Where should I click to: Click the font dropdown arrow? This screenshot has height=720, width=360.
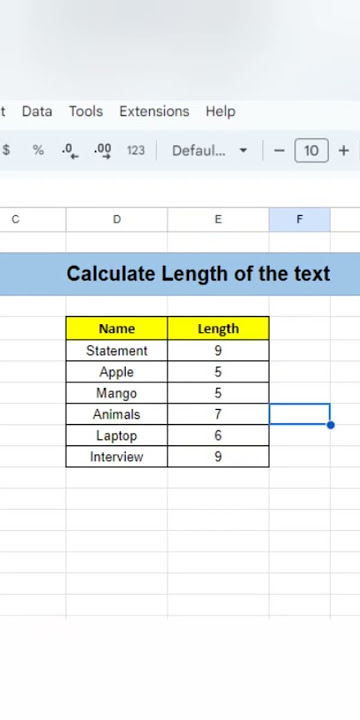(243, 150)
